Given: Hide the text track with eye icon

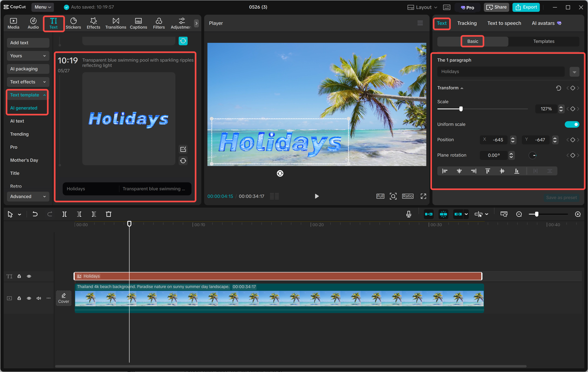Looking at the screenshot, I should click(29, 276).
